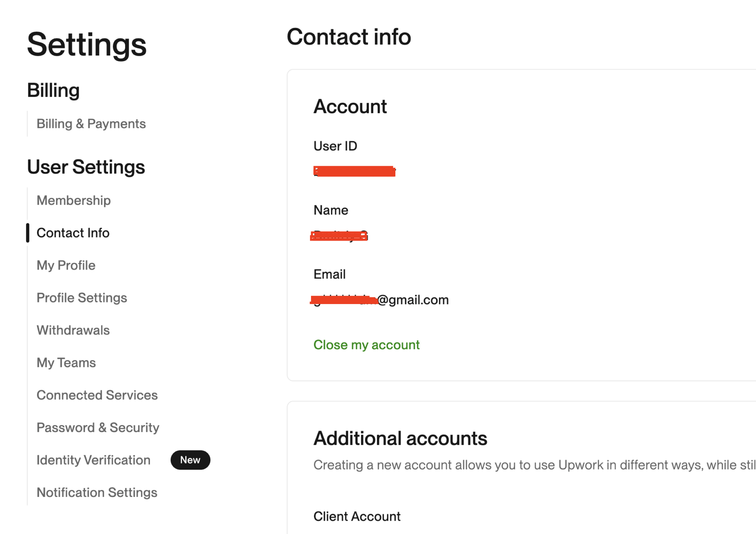This screenshot has height=534, width=756.
Task: Click the Contact info page title
Action: pos(349,37)
